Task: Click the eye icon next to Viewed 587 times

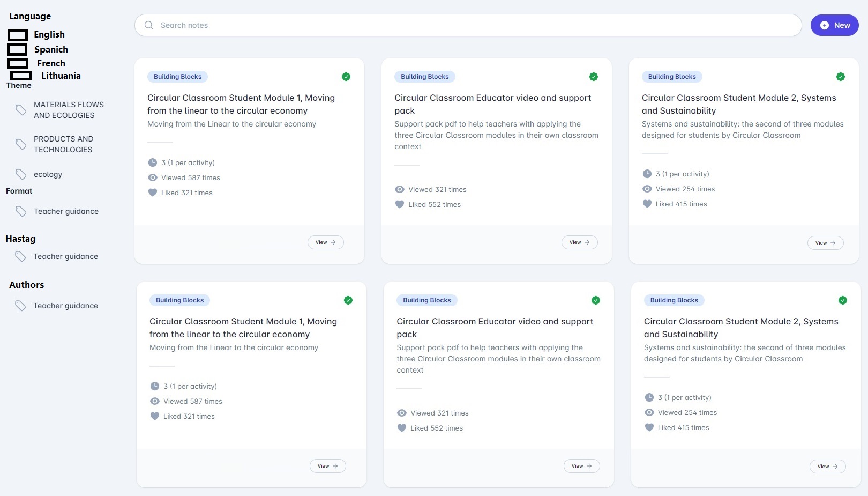Action: (x=153, y=177)
